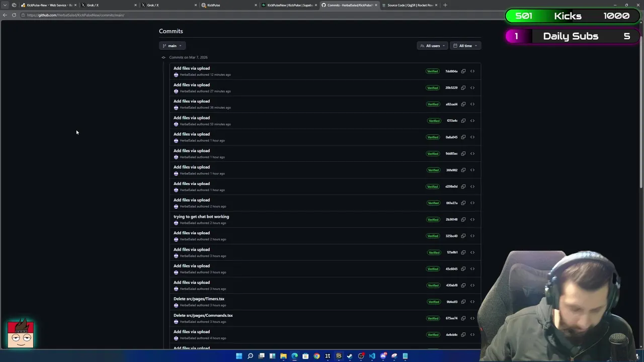Open the All time date filter dropdown
The height and width of the screenshot is (362, 644).
[465, 46]
